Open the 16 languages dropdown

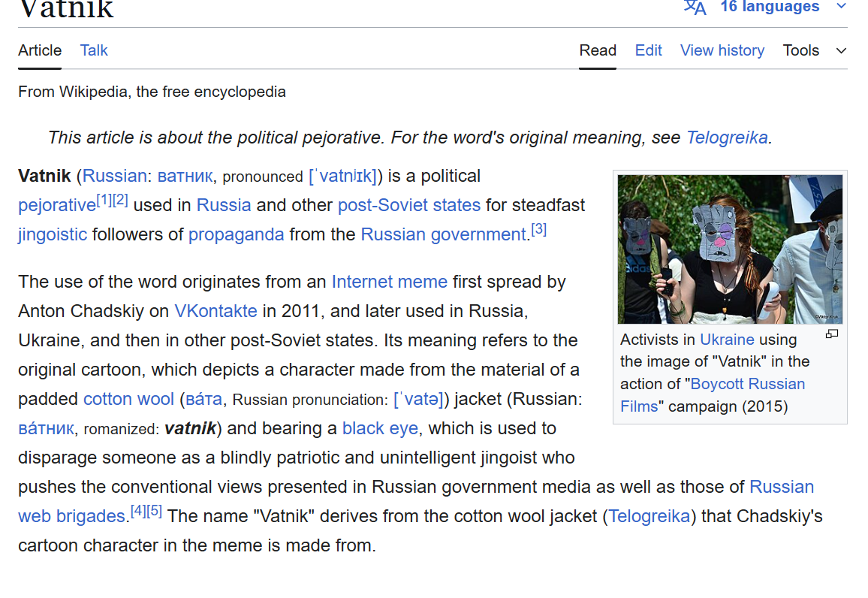tap(770, 7)
